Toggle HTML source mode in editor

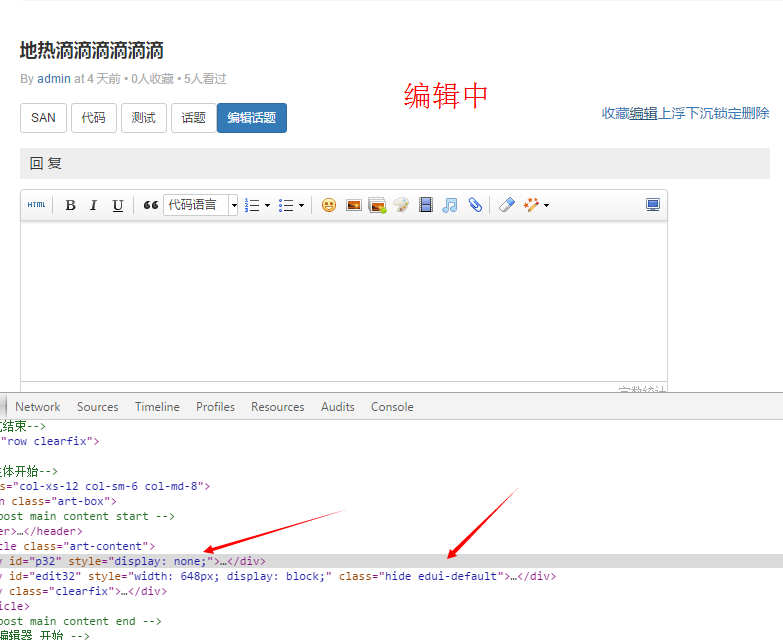(36, 205)
